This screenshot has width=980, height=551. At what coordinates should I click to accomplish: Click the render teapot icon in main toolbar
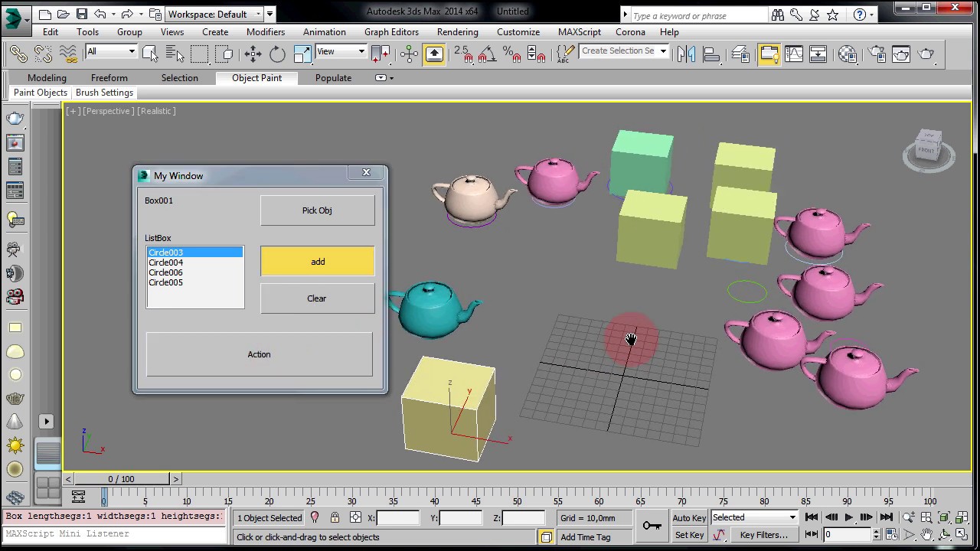click(926, 54)
